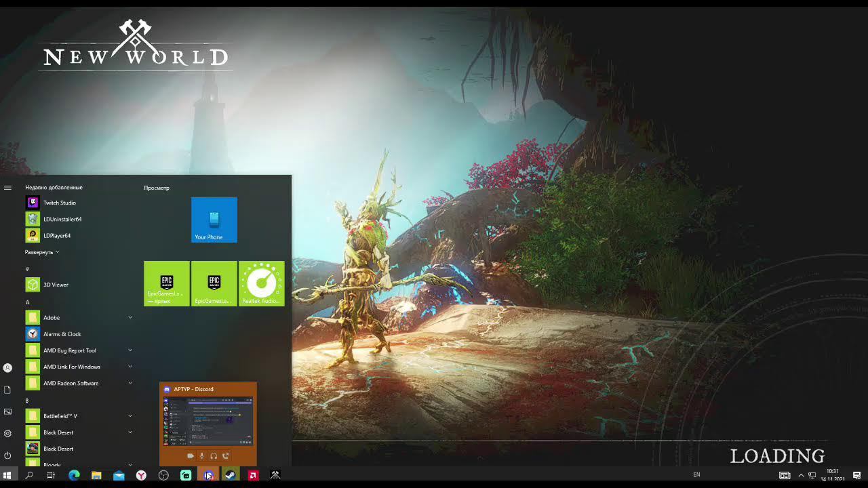Viewport: 868px width, 488px height.
Task: Click the letter B header in app list
Action: click(27, 401)
